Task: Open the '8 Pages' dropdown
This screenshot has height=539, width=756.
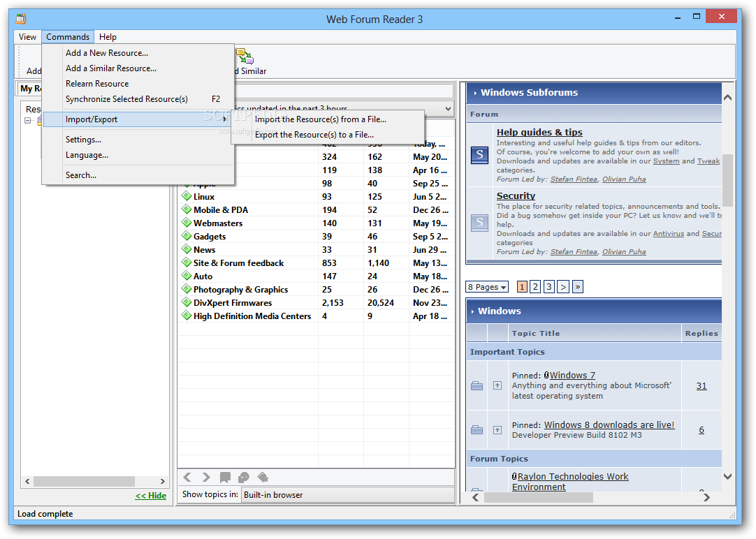Action: (487, 286)
